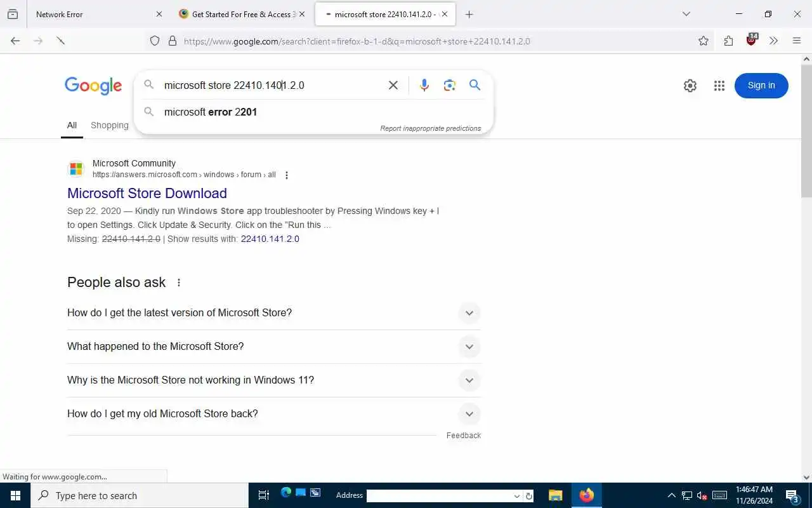The image size is (812, 508).
Task: Open File Explorer from taskbar
Action: pos(556,495)
